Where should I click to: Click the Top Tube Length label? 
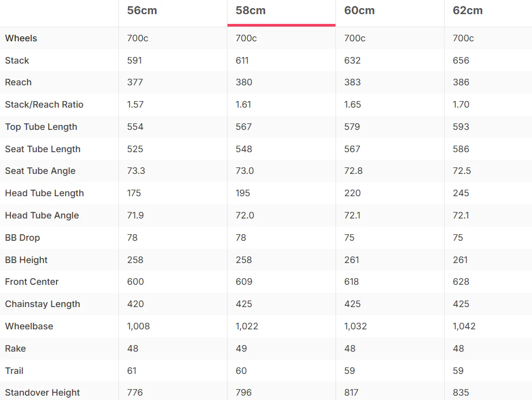[41, 127]
